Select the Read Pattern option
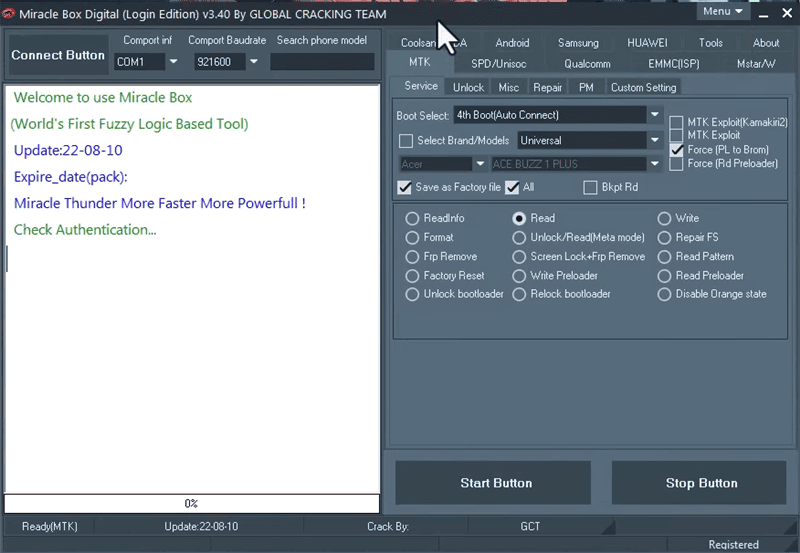This screenshot has width=800, height=553. (x=664, y=257)
